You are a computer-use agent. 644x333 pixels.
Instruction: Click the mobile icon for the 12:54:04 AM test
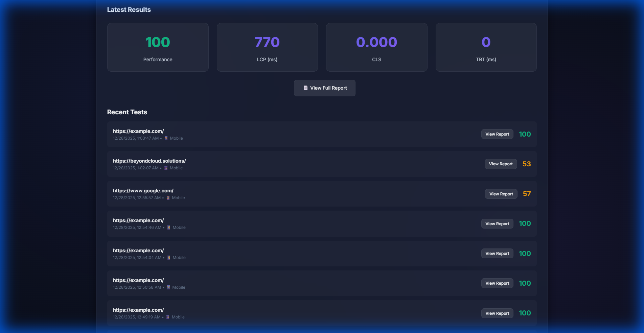169,258
